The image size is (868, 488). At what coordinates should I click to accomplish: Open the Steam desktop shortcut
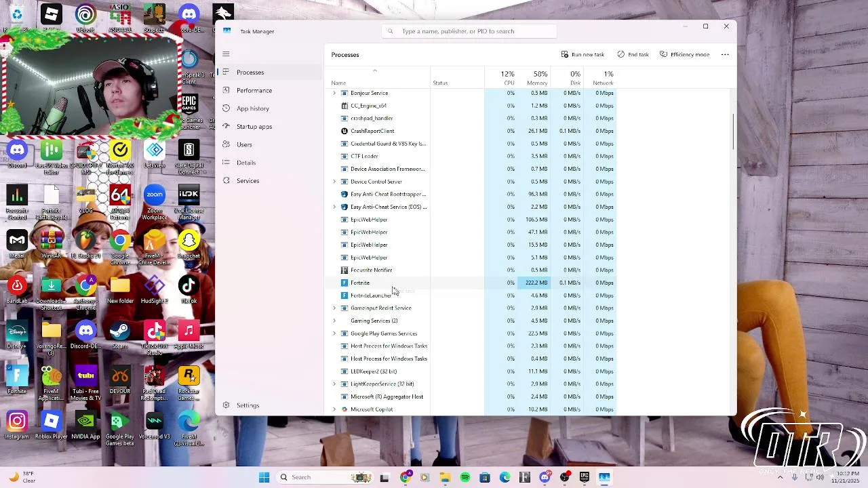[x=120, y=335]
